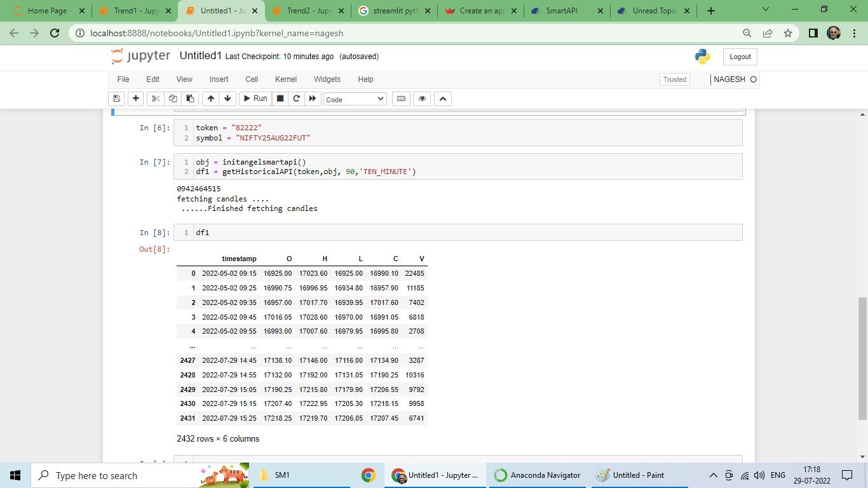Toggle the browser side panel
Image resolution: width=868 pixels, height=488 pixels.
(x=813, y=34)
